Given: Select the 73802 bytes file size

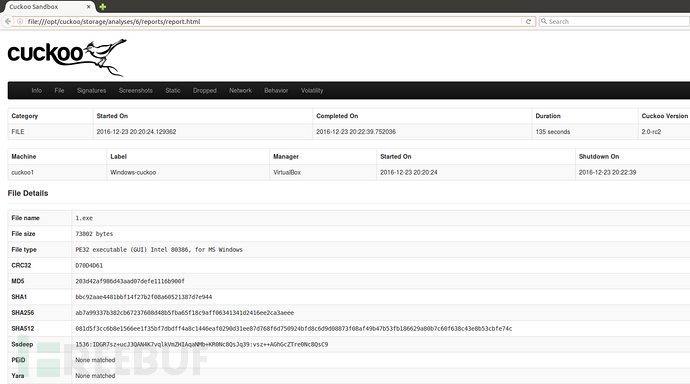Looking at the screenshot, I should coord(94,234).
